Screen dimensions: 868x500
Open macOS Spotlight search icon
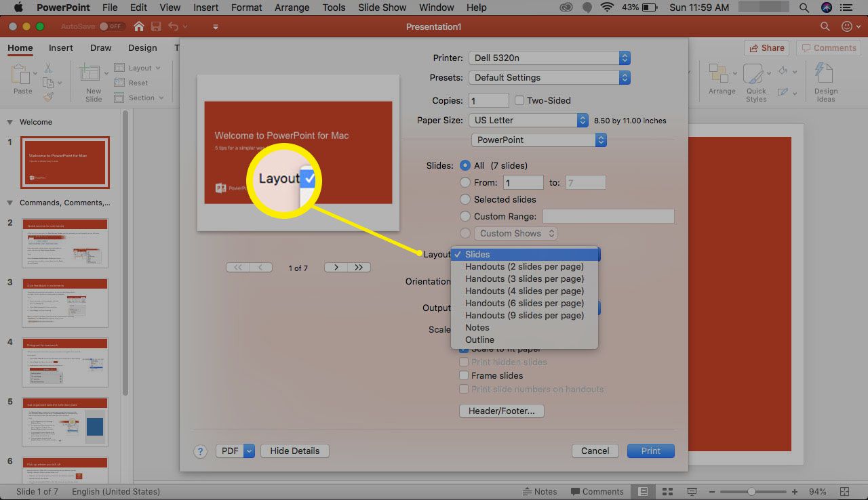coord(804,7)
